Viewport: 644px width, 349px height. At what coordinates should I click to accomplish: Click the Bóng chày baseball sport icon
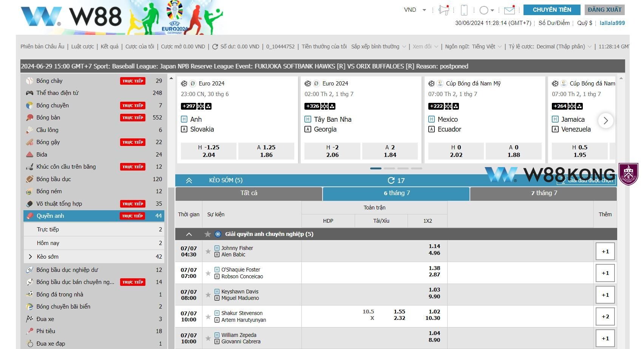click(x=29, y=81)
